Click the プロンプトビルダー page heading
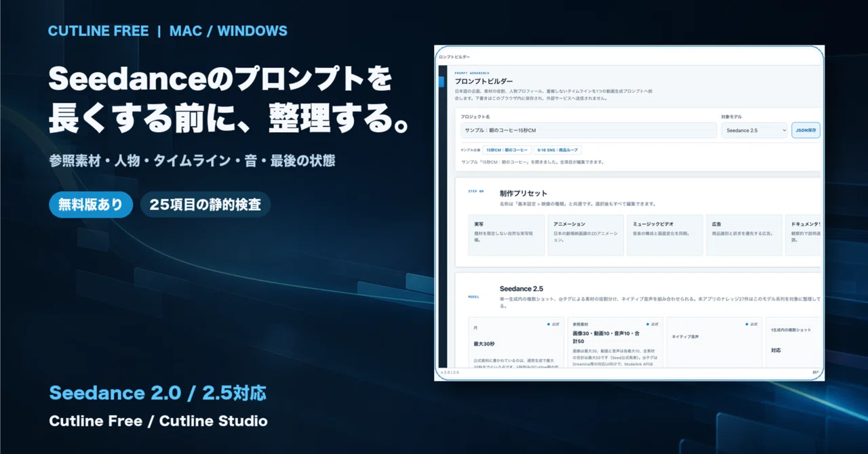868x454 pixels. click(x=484, y=81)
